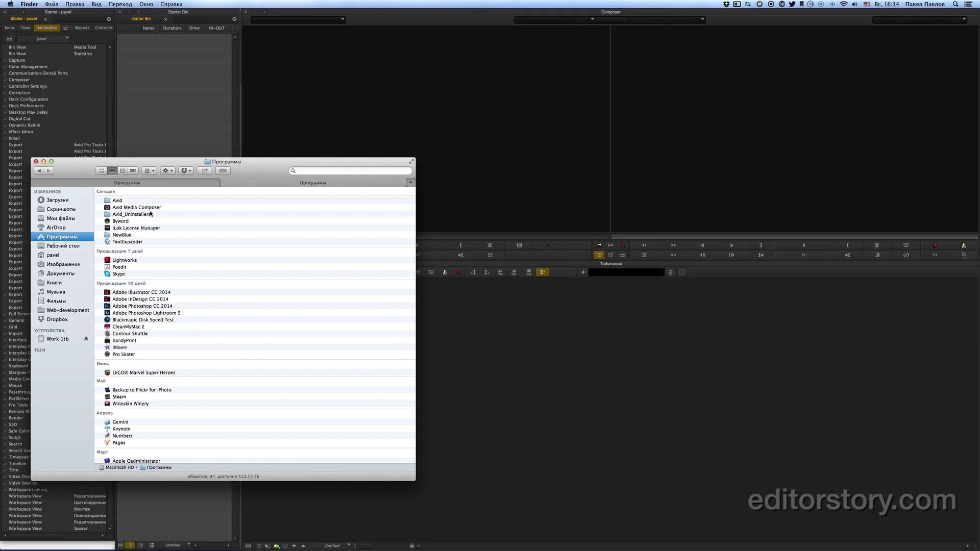980x551 pixels.
Task: Open the Twitter menu bar icon
Action: (792, 4)
